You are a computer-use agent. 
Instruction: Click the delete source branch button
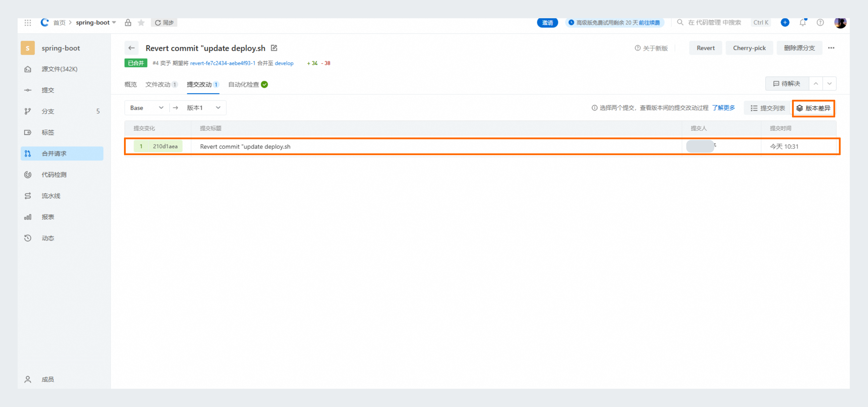click(x=799, y=48)
